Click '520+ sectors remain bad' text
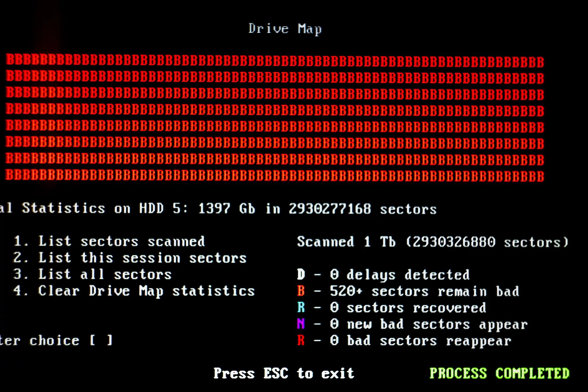Image resolution: width=588 pixels, height=392 pixels. pyautogui.click(x=424, y=291)
